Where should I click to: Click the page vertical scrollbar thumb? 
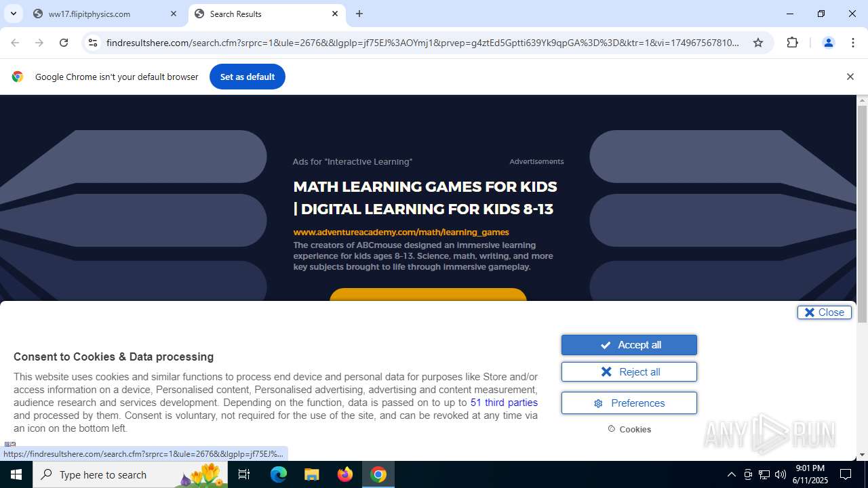(x=862, y=214)
